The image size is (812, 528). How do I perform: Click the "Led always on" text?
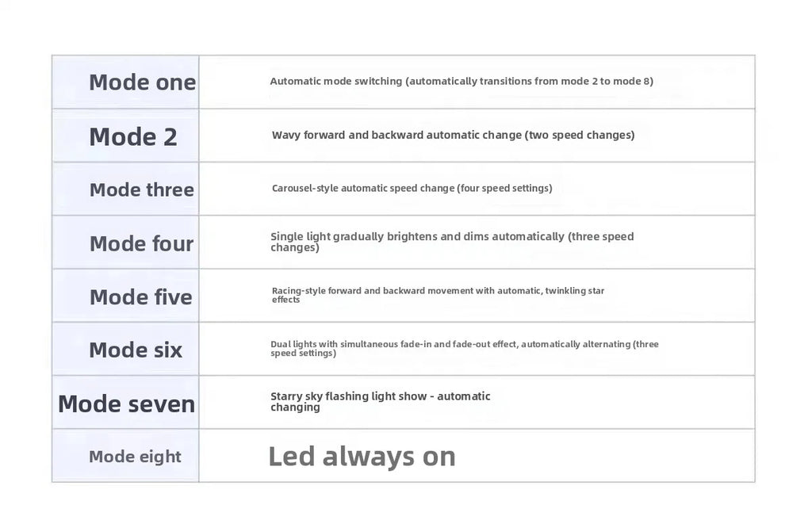(x=362, y=456)
